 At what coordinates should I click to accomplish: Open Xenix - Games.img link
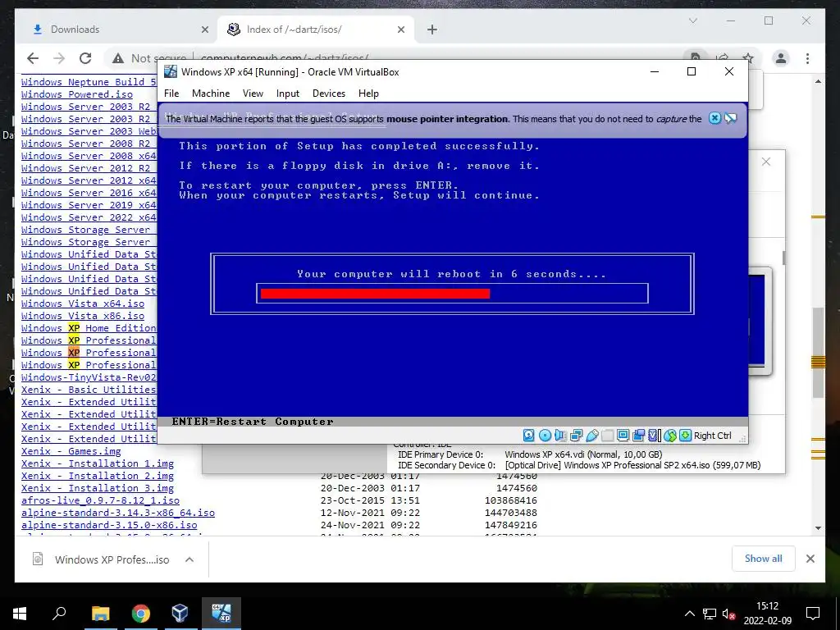coord(71,451)
